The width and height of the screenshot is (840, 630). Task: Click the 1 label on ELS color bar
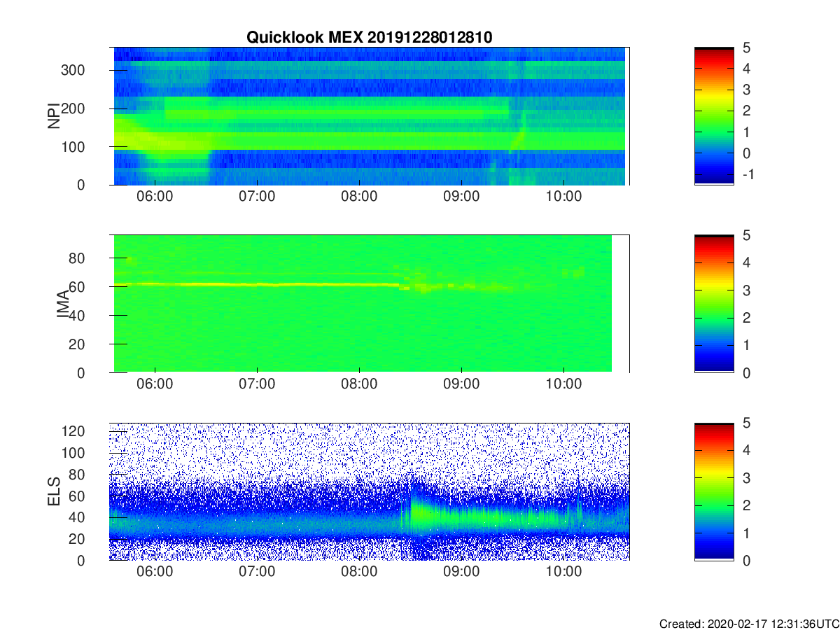pos(746,533)
